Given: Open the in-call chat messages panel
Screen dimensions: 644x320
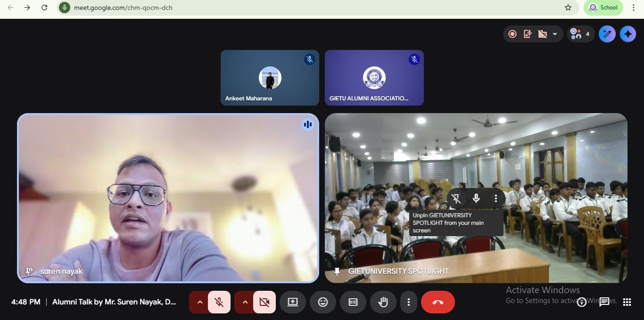Looking at the screenshot, I should pyautogui.click(x=604, y=302).
